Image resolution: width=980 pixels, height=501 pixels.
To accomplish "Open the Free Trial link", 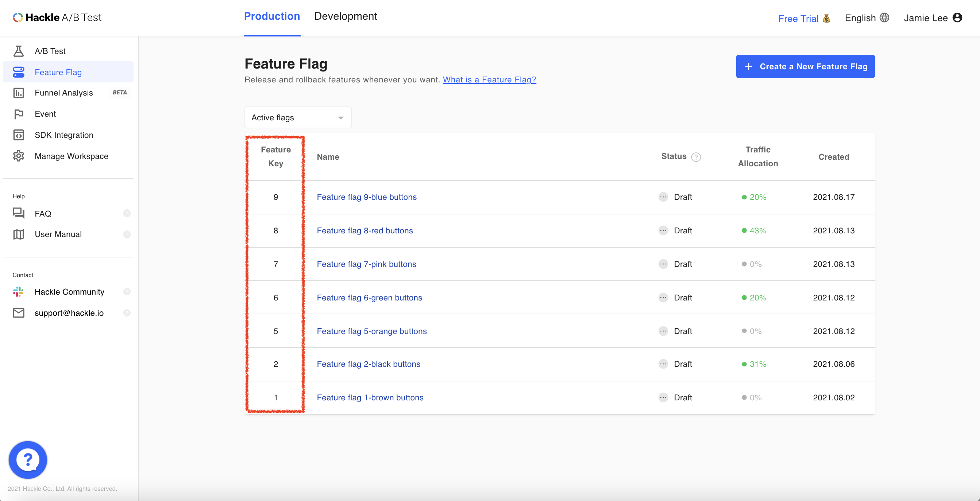I will (x=798, y=19).
